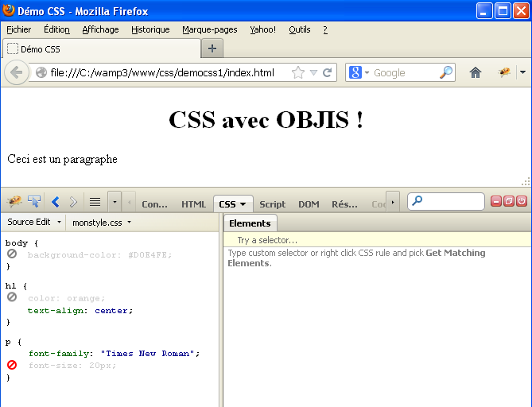Click the Firebug bug icon in panel toolbar

(14, 203)
